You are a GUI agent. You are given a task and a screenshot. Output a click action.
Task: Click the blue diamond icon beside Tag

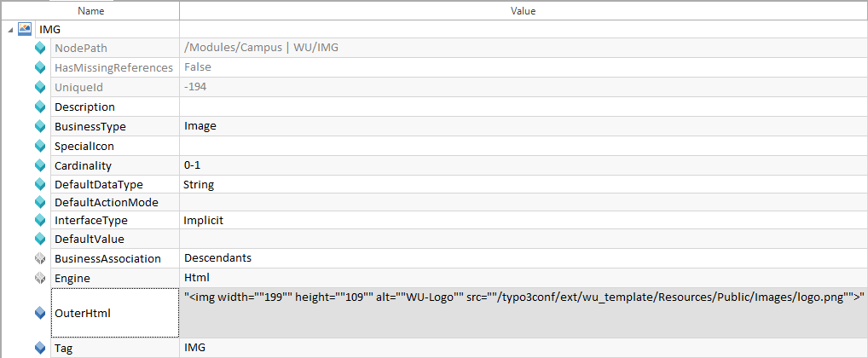(39, 348)
